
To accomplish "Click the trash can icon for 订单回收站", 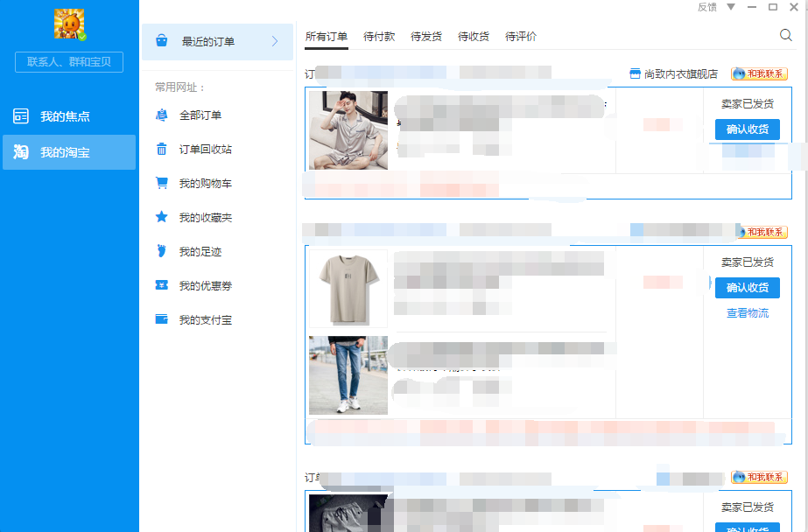I will click(x=161, y=149).
